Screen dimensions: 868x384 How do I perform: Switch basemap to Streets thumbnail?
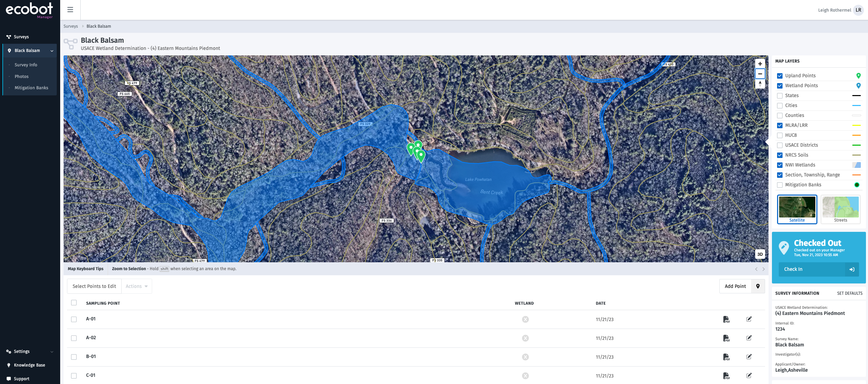840,209
